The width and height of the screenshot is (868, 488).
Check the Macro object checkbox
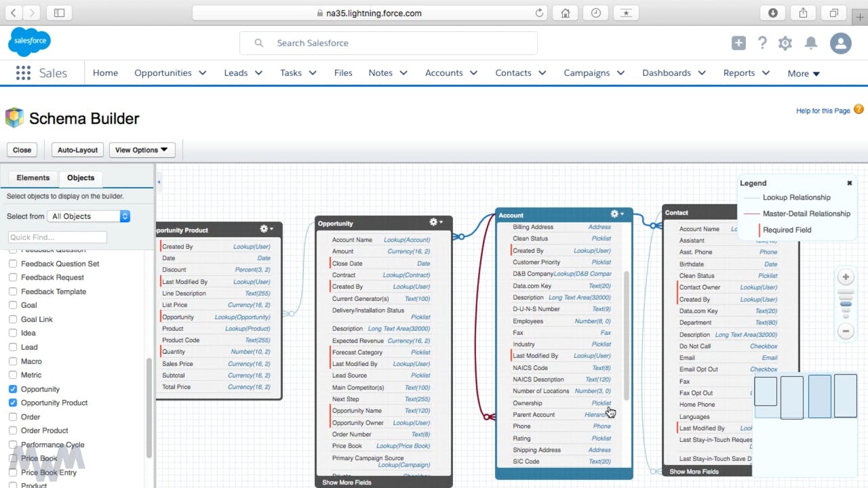coord(13,361)
